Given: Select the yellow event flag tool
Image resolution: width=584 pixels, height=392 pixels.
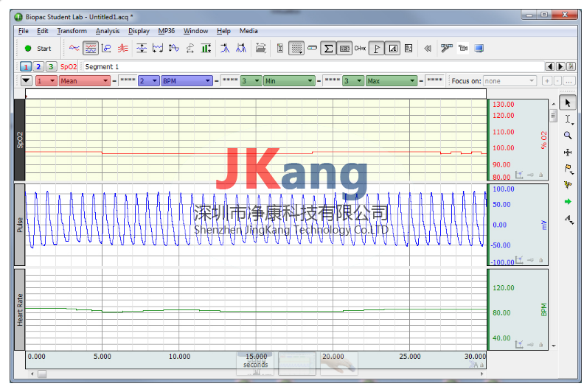Looking at the screenshot, I should (568, 169).
